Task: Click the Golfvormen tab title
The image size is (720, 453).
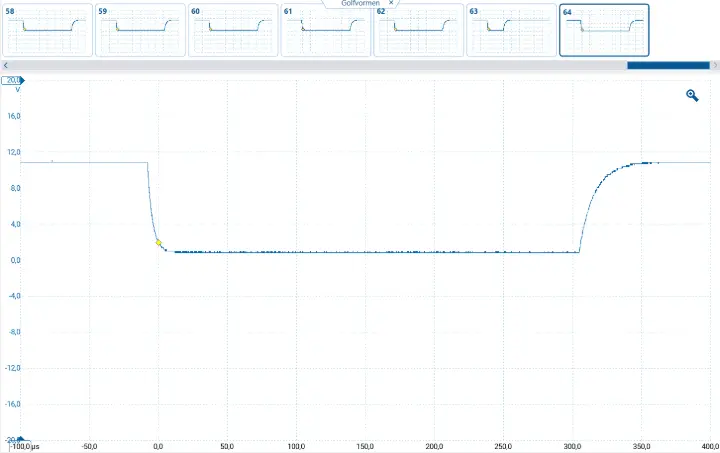Action: (359, 4)
